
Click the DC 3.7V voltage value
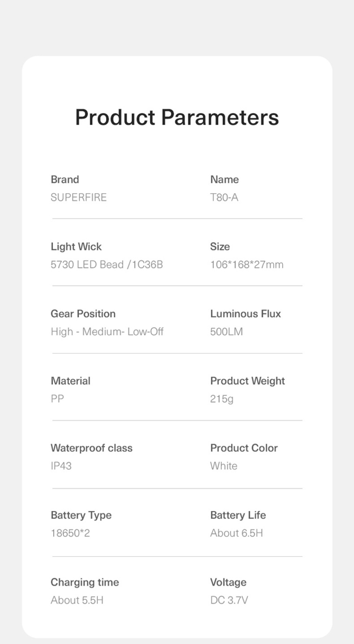pyautogui.click(x=229, y=600)
